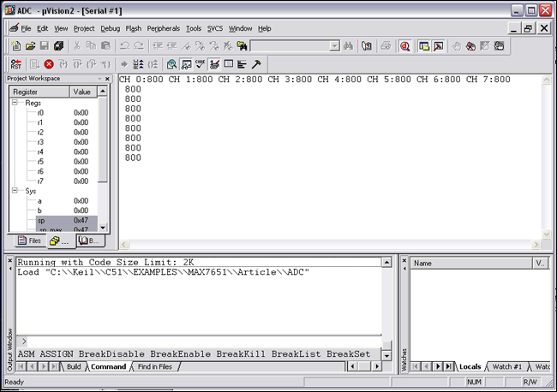Click the RST reset CPU icon
The image size is (557, 392).
16,63
